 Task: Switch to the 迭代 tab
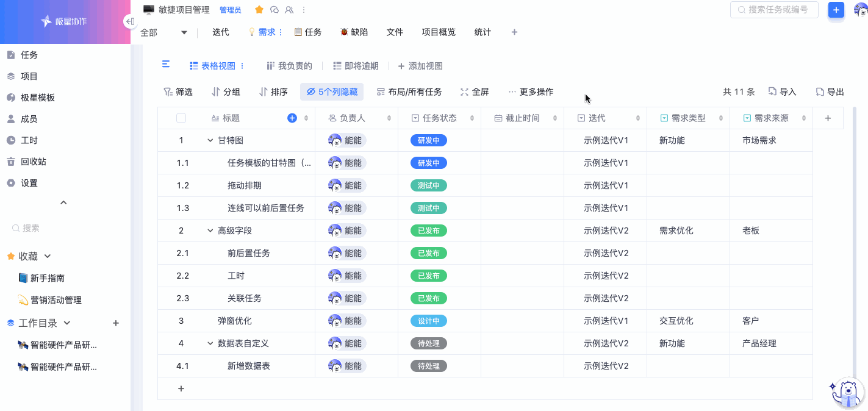221,32
